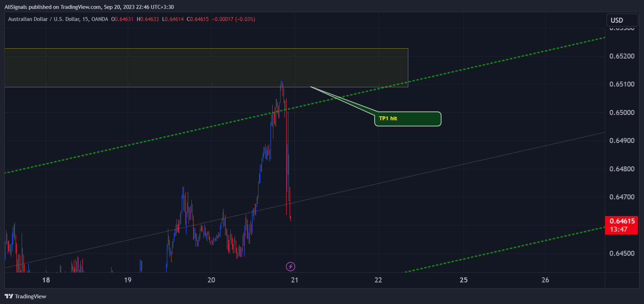Click the high price value H0.64633
The height and width of the screenshot is (304, 644).
tap(148, 19)
